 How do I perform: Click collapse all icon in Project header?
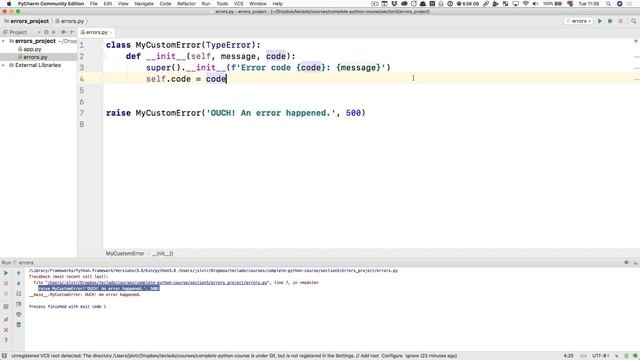(53, 32)
